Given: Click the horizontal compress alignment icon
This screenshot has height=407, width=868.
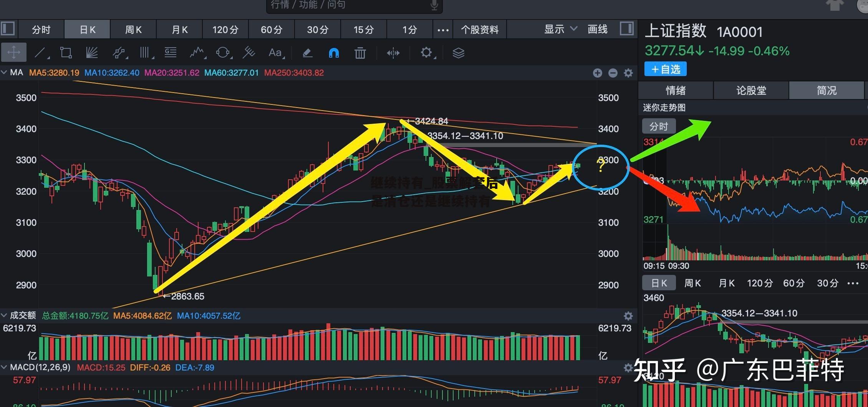Looking at the screenshot, I should [393, 53].
